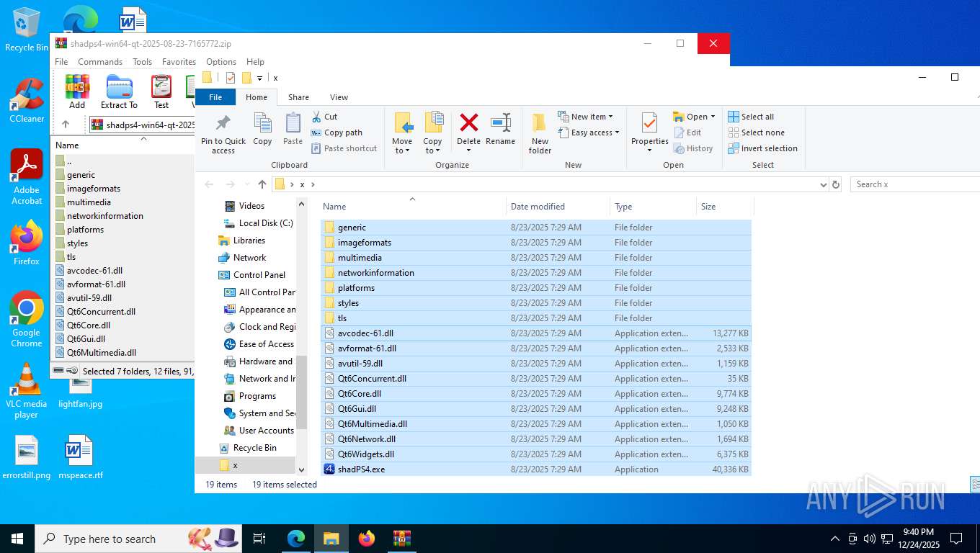Click Paste shortcut in ribbon
This screenshot has height=553, width=980.
point(344,148)
